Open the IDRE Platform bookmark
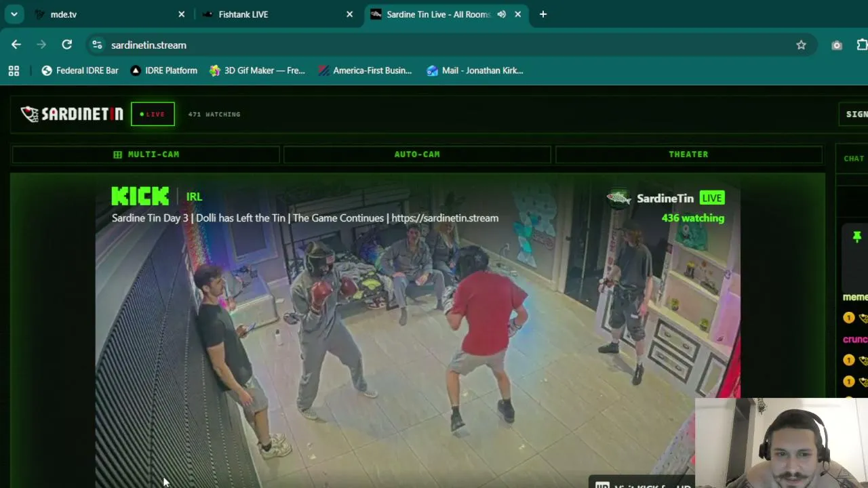The width and height of the screenshot is (868, 488). (x=164, y=70)
